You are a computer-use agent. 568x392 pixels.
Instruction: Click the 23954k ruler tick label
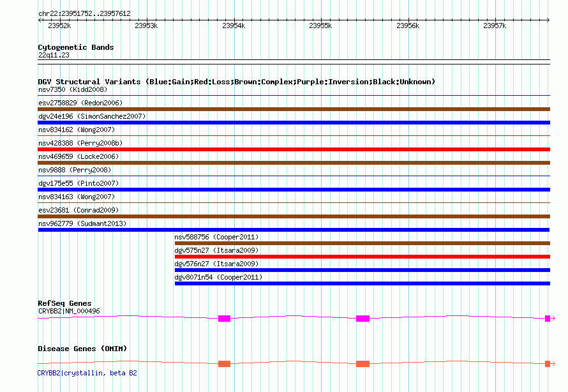[234, 26]
